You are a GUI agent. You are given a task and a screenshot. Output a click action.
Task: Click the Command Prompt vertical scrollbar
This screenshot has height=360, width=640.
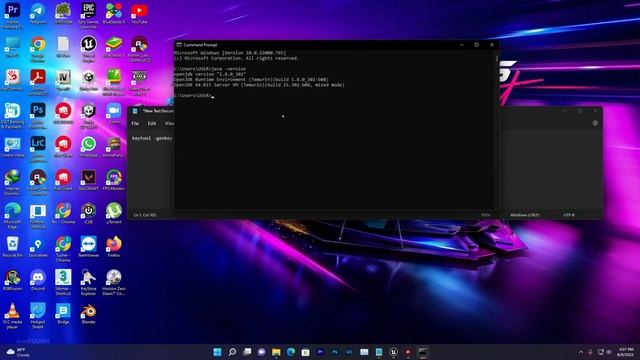497,129
